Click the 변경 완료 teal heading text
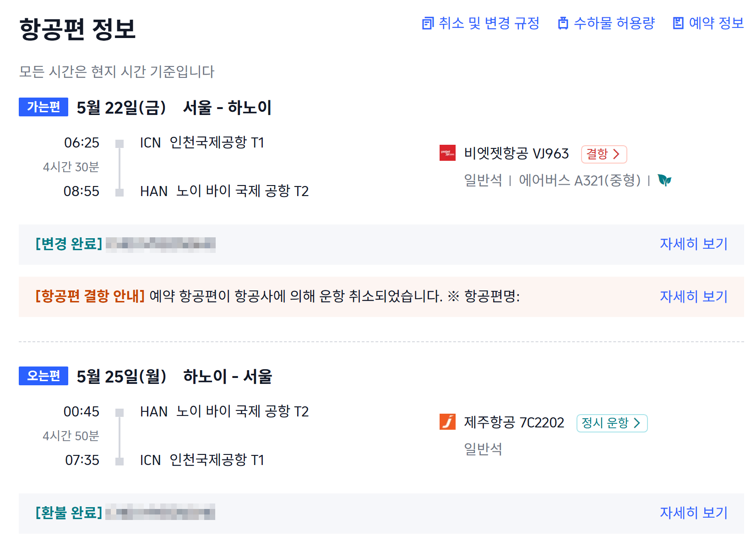The height and width of the screenshot is (547, 756). pos(69,244)
